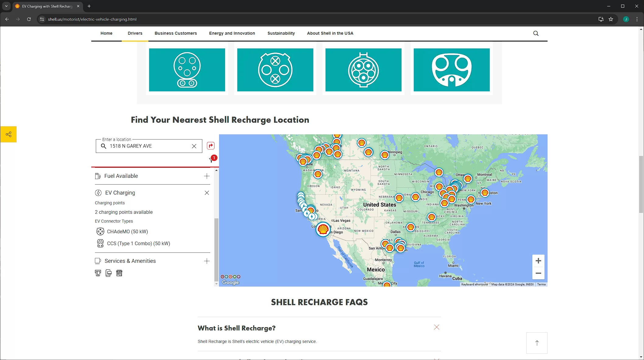Viewport: 644px width, 360px height.
Task: Zoom out on the map
Action: click(x=538, y=273)
